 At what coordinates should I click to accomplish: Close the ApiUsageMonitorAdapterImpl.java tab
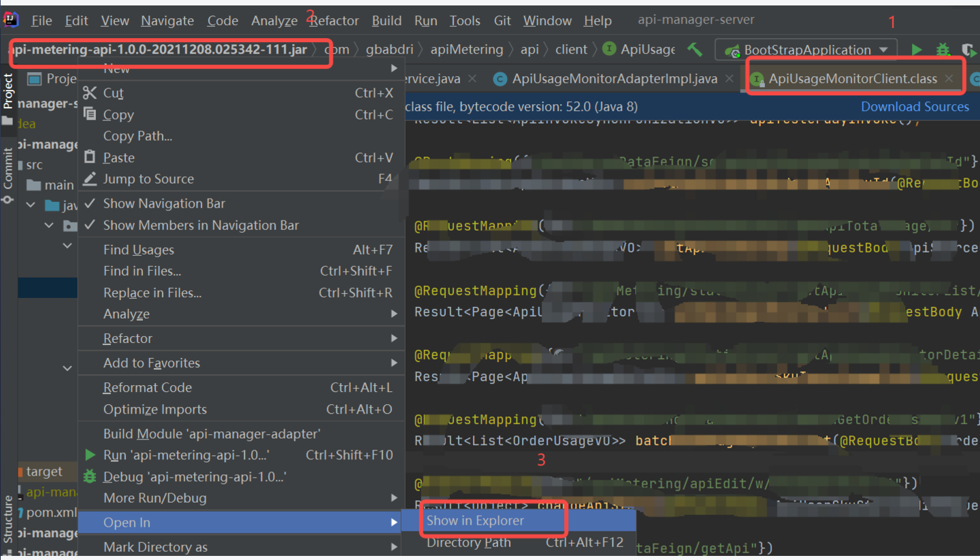coord(729,79)
